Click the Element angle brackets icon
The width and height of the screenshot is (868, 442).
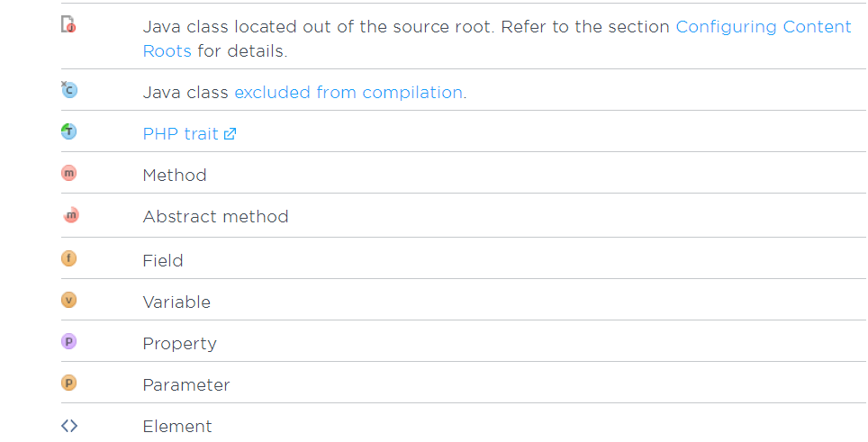(69, 425)
